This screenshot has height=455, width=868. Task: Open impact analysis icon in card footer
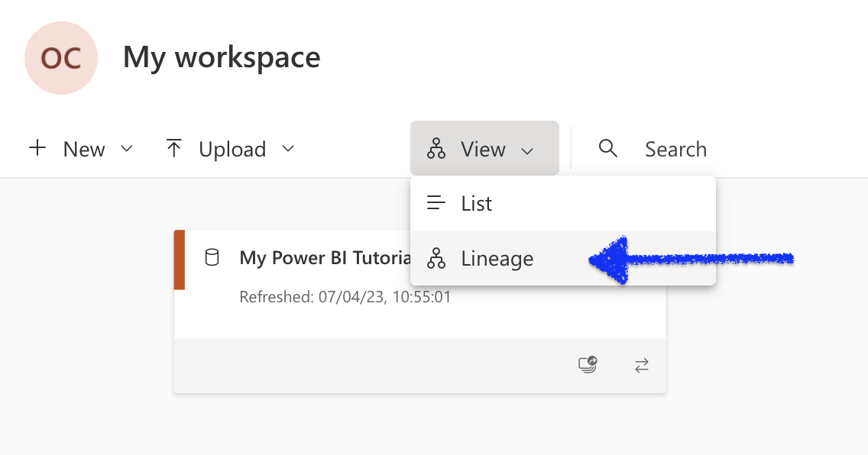[x=587, y=366]
